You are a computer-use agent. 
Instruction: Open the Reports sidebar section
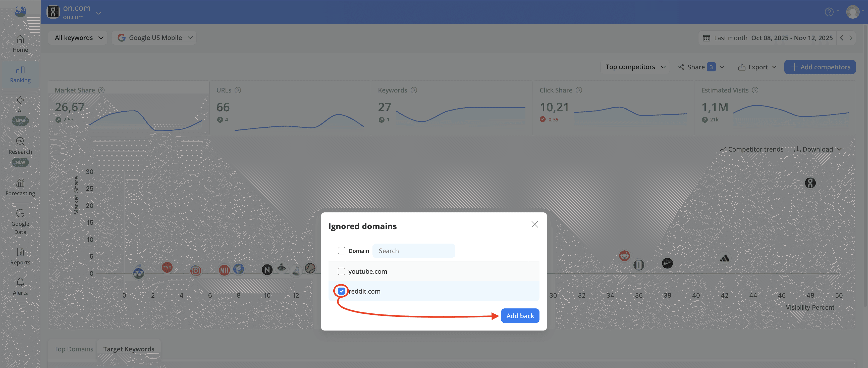(20, 257)
